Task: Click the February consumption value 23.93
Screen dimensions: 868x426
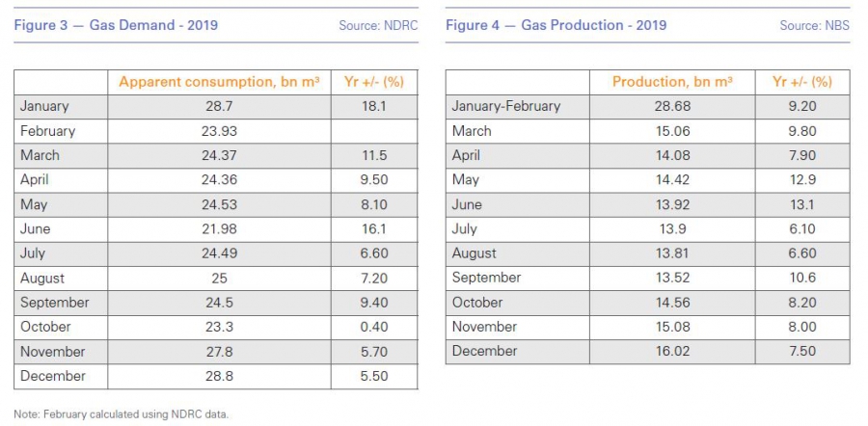Action: coord(219,131)
